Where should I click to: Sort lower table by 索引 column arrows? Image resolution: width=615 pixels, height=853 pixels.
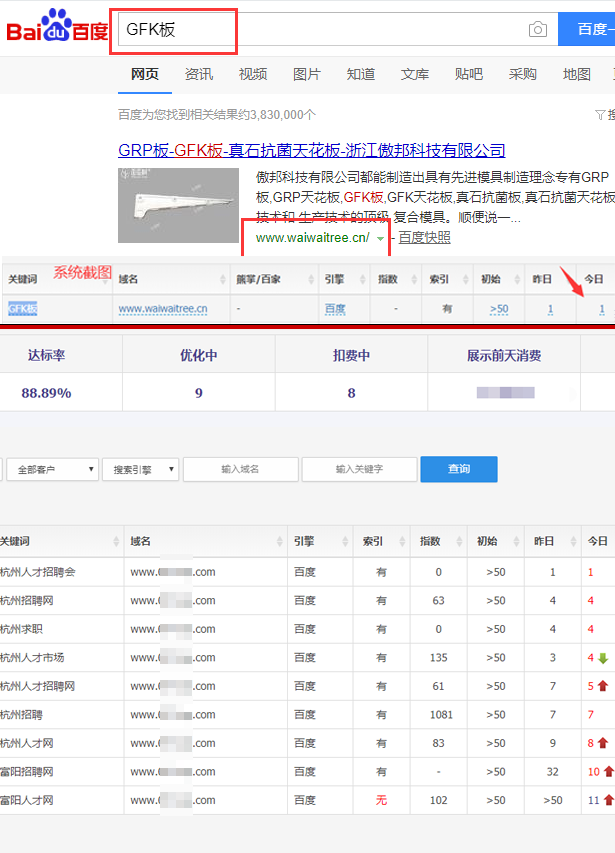[402, 541]
